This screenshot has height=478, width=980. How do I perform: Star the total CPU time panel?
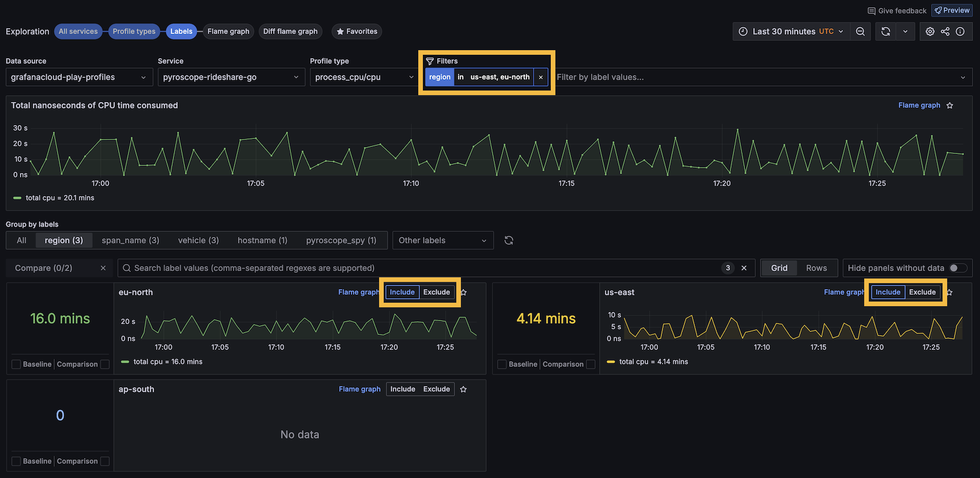[950, 106]
